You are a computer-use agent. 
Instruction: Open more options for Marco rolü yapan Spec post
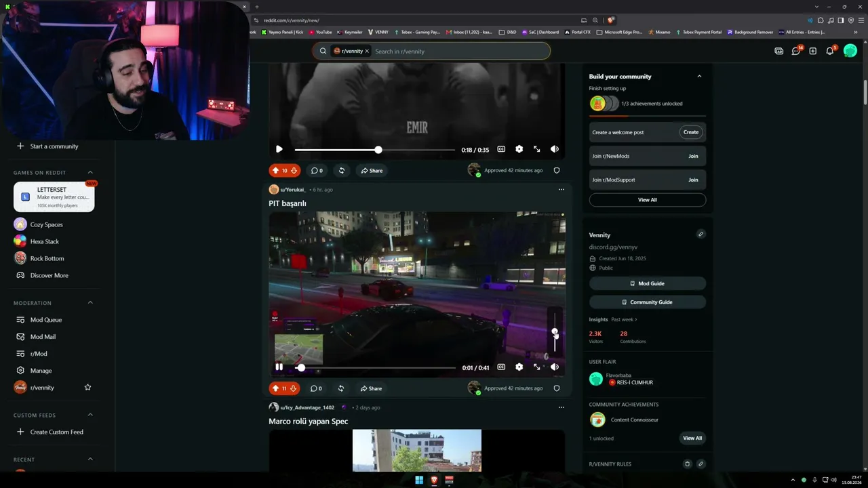561,407
